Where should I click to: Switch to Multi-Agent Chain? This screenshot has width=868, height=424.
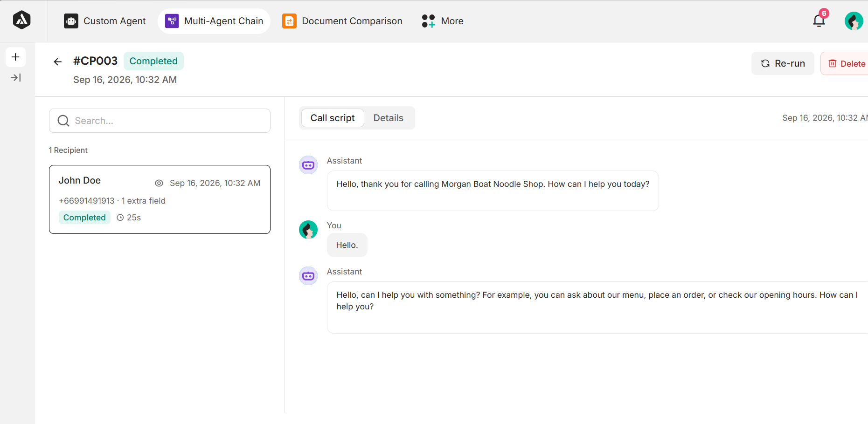click(x=214, y=21)
